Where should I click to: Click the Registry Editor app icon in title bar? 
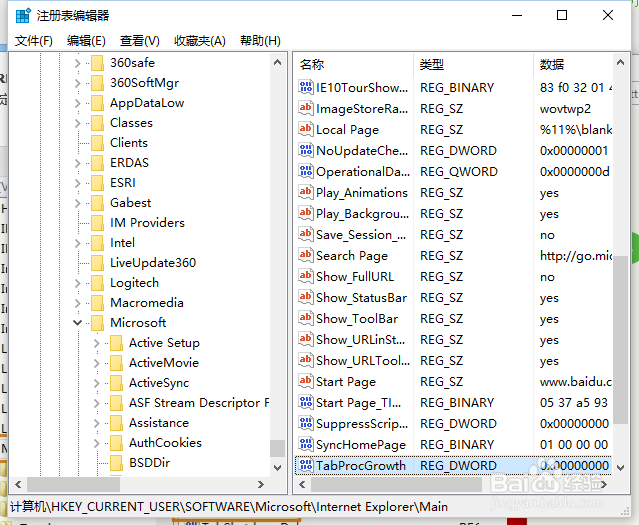(22, 15)
